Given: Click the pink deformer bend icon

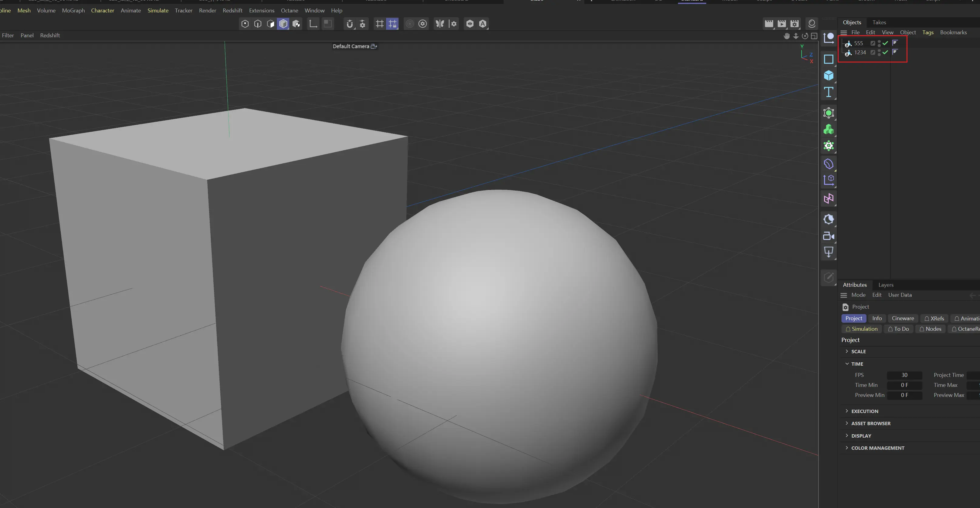Looking at the screenshot, I should [x=829, y=199].
